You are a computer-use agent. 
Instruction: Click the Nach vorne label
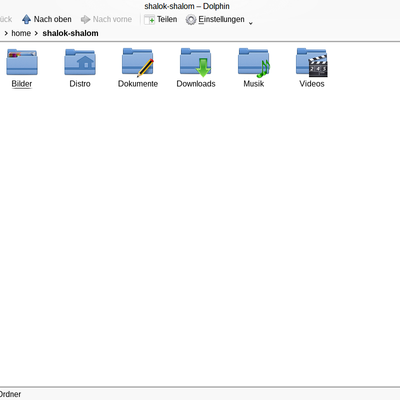112,19
